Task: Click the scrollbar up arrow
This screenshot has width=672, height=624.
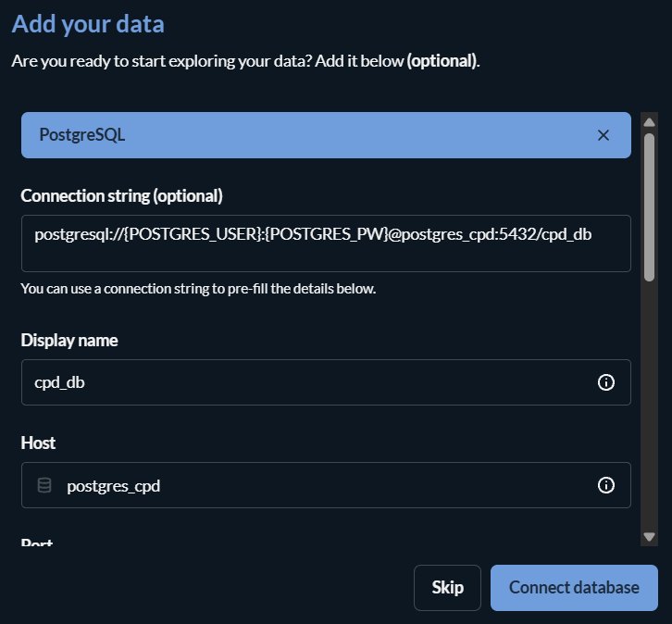Action: pyautogui.click(x=649, y=122)
